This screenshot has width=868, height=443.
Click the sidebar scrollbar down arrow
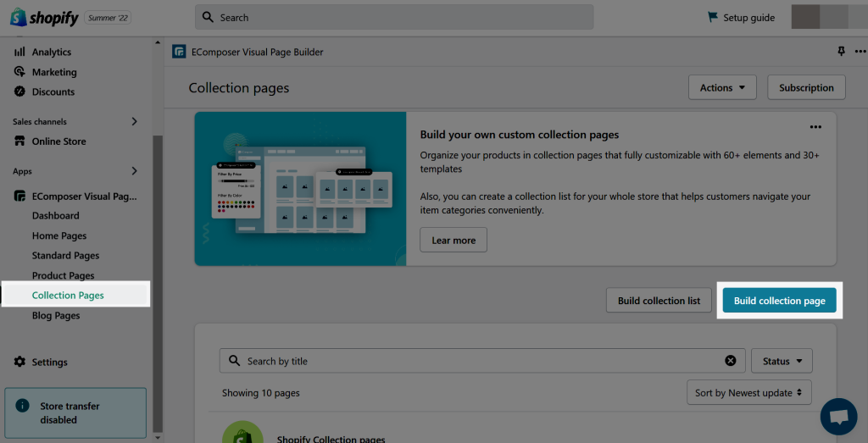coord(158,437)
